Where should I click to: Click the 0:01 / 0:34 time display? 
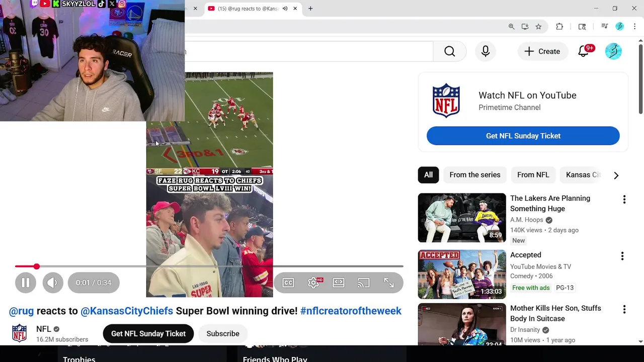pyautogui.click(x=94, y=283)
